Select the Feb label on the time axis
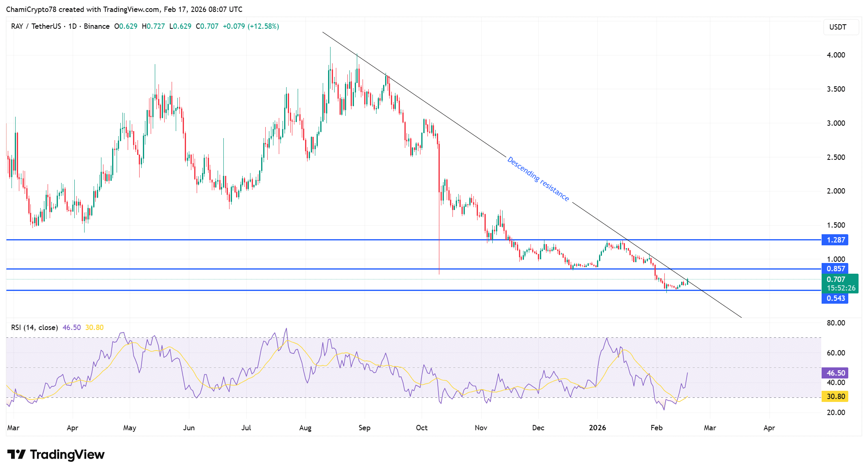This screenshot has width=868, height=473. tap(657, 427)
